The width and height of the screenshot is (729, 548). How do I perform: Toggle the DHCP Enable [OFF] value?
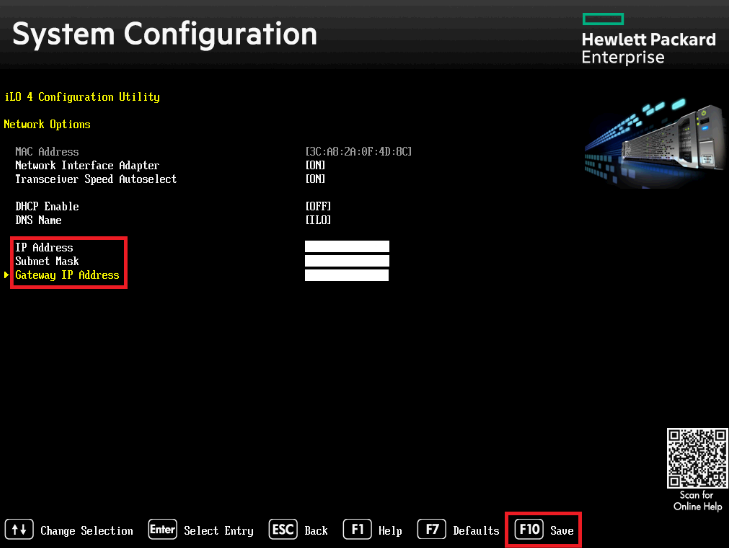[x=318, y=206]
